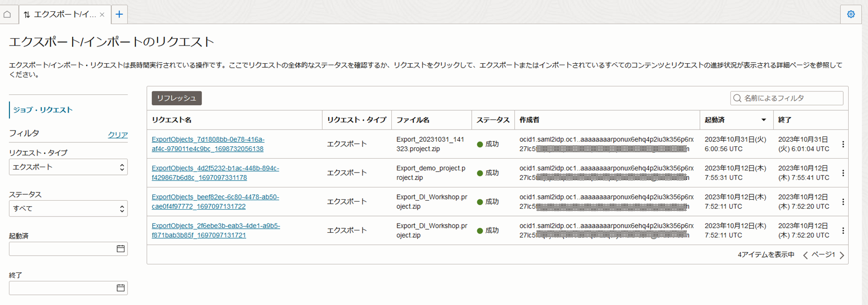Open the home tab icon

7,14
